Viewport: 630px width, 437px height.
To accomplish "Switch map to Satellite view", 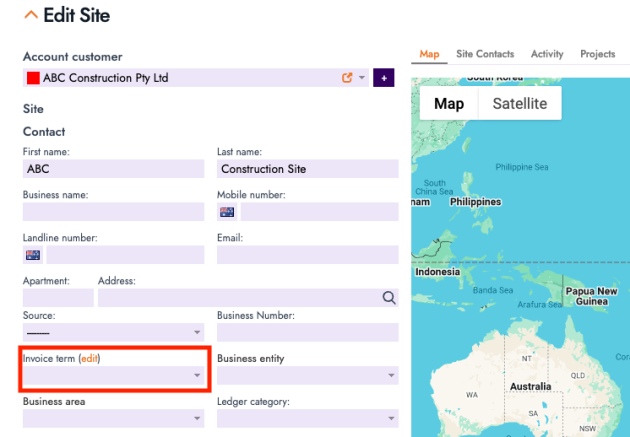I will pyautogui.click(x=520, y=104).
